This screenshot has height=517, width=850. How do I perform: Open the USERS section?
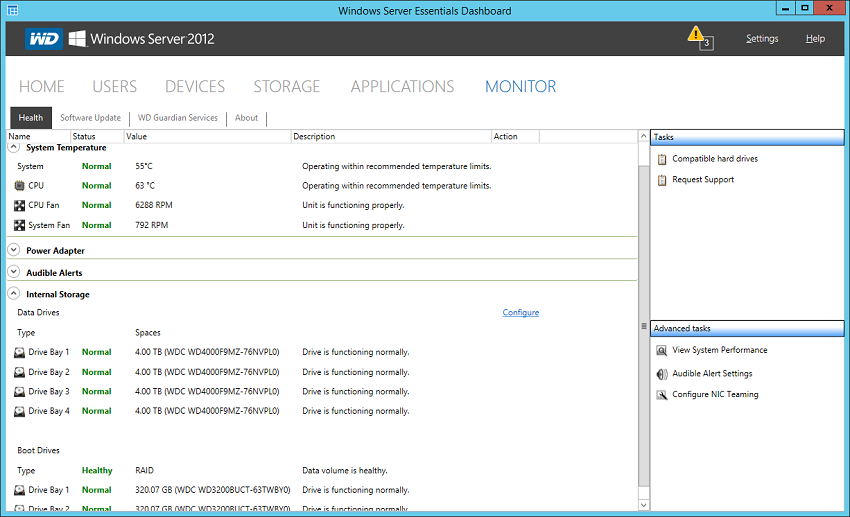pos(114,87)
